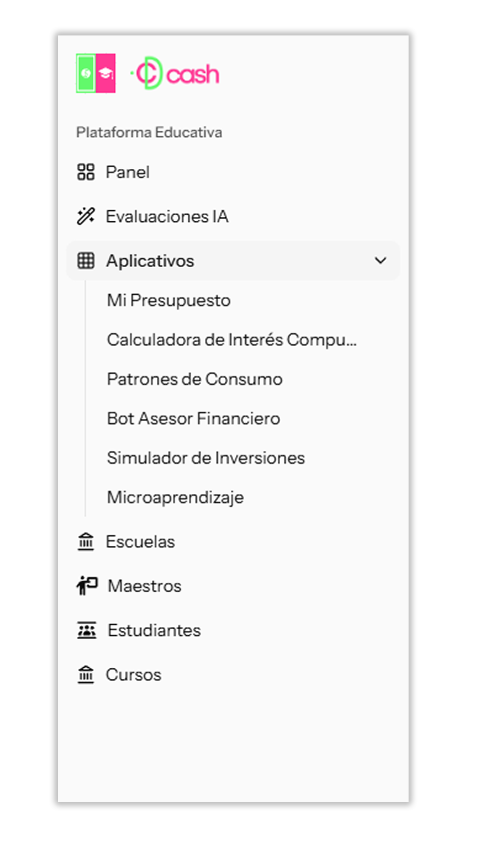The image size is (486, 868).
Task: Click the green and pink money graduation icon
Action: coord(96,73)
